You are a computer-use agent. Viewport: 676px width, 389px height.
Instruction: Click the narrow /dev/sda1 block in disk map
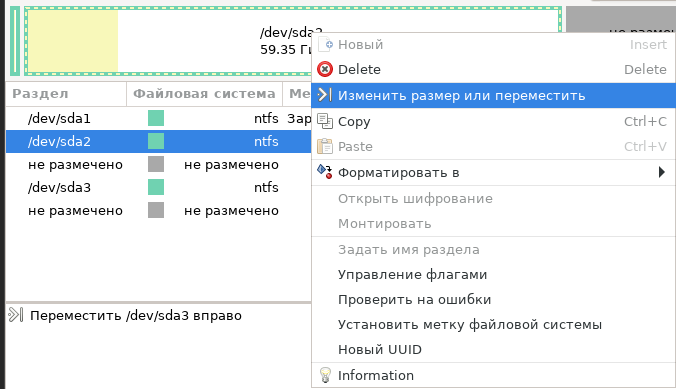click(15, 41)
